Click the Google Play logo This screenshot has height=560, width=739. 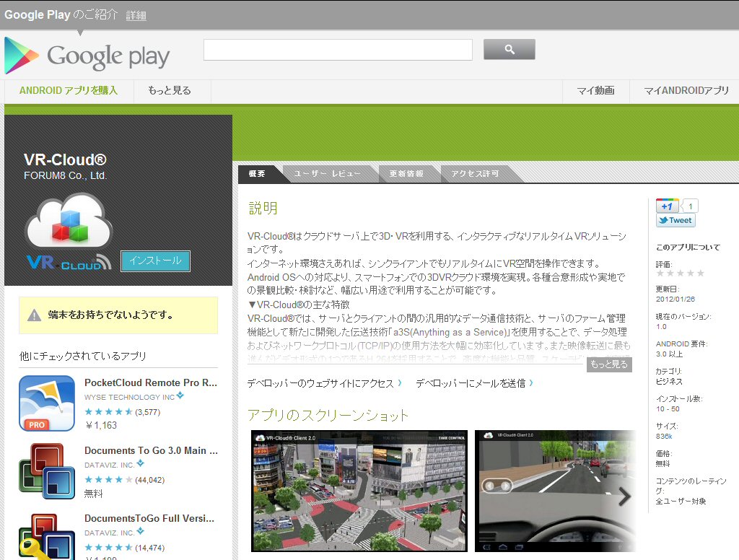click(x=87, y=56)
